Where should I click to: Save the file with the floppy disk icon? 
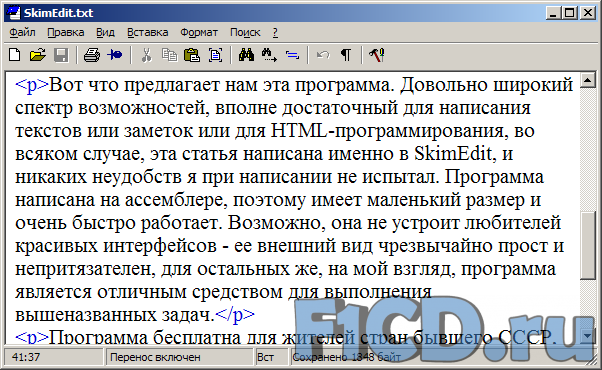[x=61, y=55]
